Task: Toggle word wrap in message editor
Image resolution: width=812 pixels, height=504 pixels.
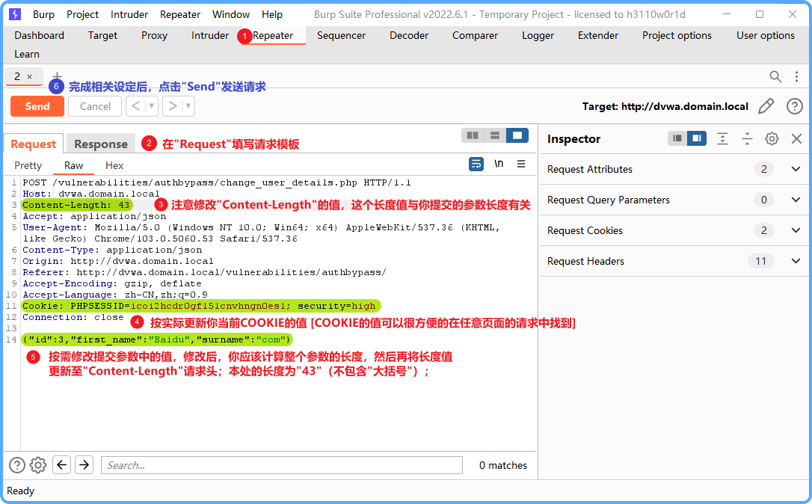Action: pos(476,165)
